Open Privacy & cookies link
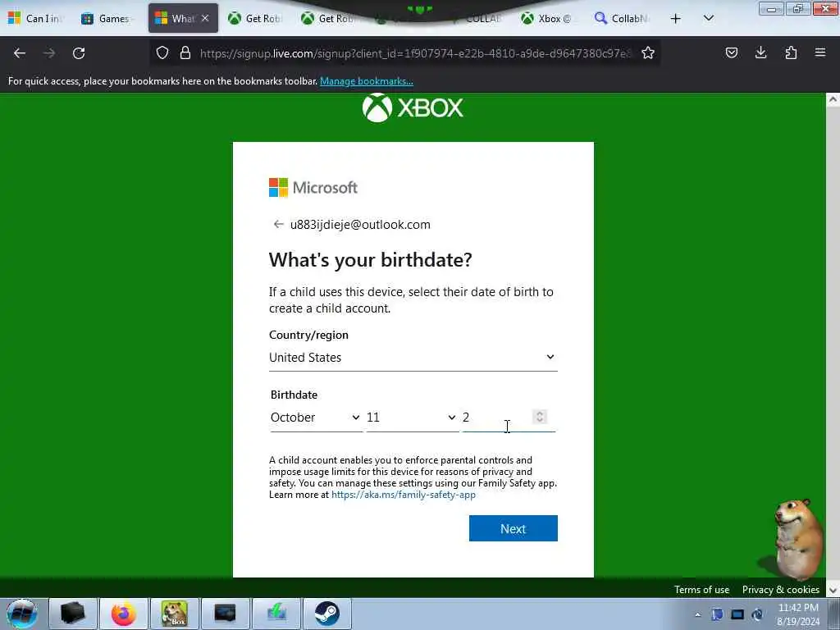The width and height of the screenshot is (840, 630). click(781, 589)
